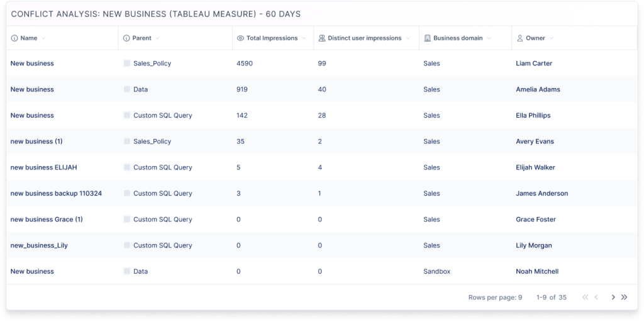The width and height of the screenshot is (644, 322).
Task: Select the Total Impressions value 919
Action: [242, 89]
